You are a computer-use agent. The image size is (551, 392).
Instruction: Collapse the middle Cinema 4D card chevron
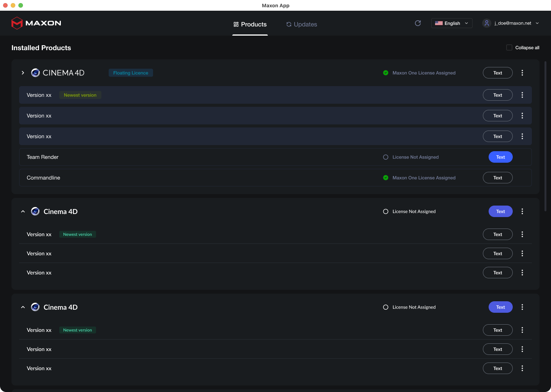tap(23, 211)
